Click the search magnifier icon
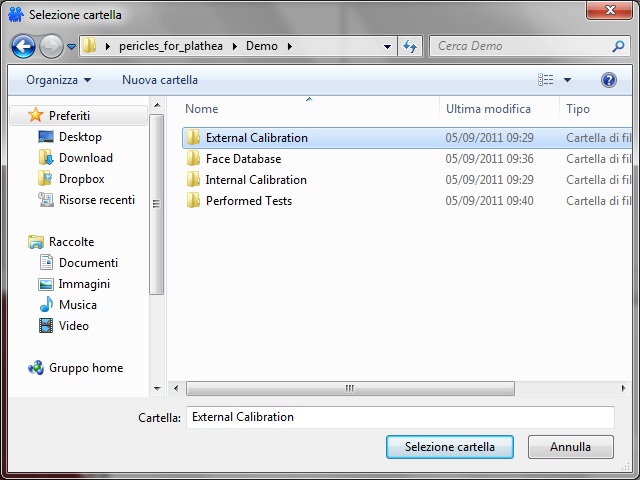Image resolution: width=640 pixels, height=480 pixels. click(x=619, y=46)
